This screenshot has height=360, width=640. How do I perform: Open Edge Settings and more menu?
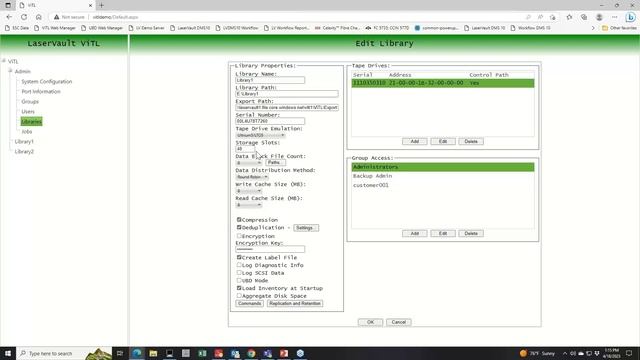[614, 17]
